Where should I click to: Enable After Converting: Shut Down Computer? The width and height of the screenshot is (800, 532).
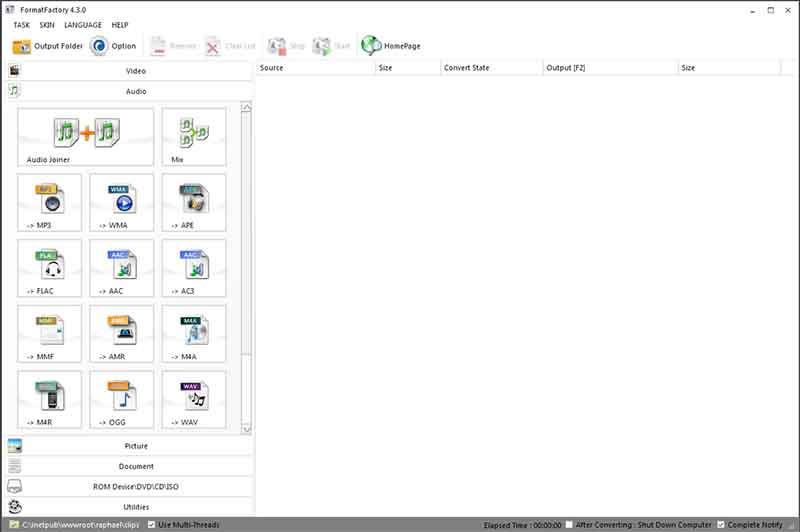coord(569,524)
